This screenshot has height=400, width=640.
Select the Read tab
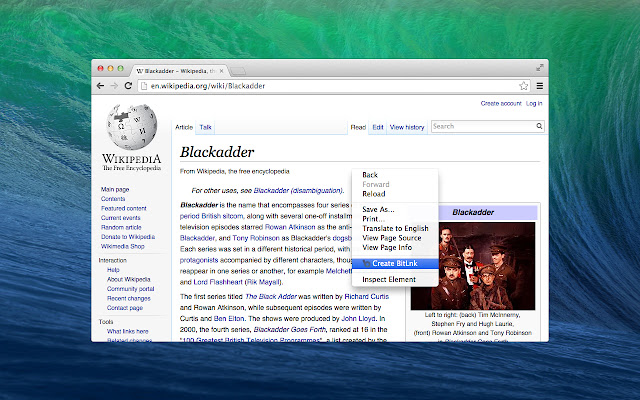pyautogui.click(x=358, y=127)
